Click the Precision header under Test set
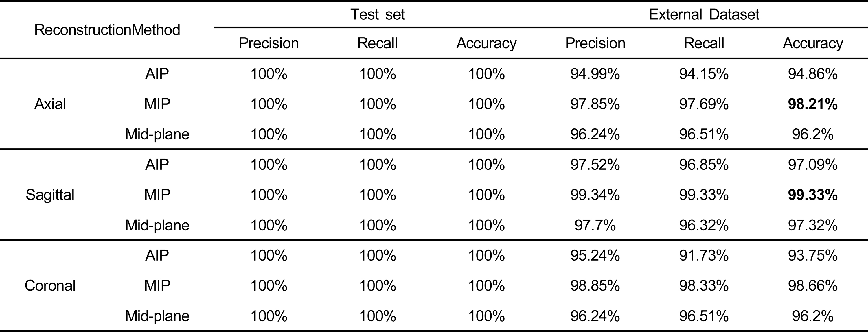Image resolution: width=868 pixels, height=332 pixels. coord(269,43)
